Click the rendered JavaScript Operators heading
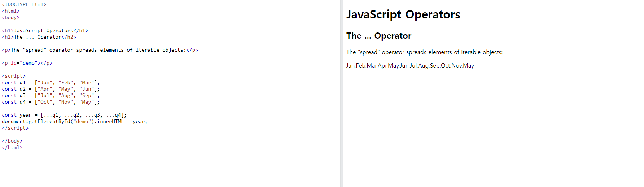Image resolution: width=644 pixels, height=187 pixels. (403, 15)
